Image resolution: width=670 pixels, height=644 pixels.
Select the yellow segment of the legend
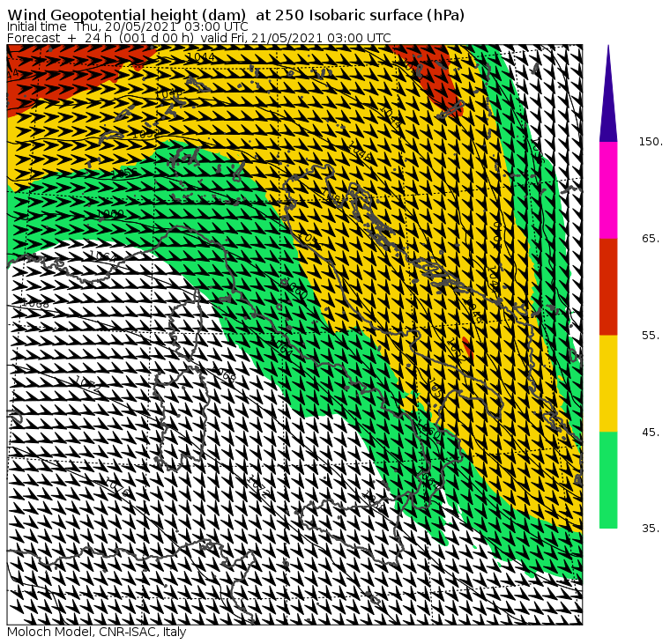pos(608,383)
